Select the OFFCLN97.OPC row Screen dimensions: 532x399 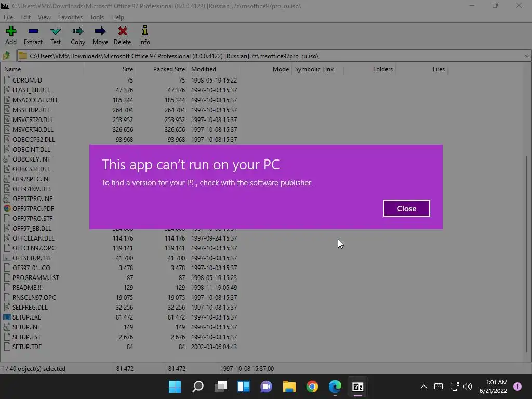121,248
